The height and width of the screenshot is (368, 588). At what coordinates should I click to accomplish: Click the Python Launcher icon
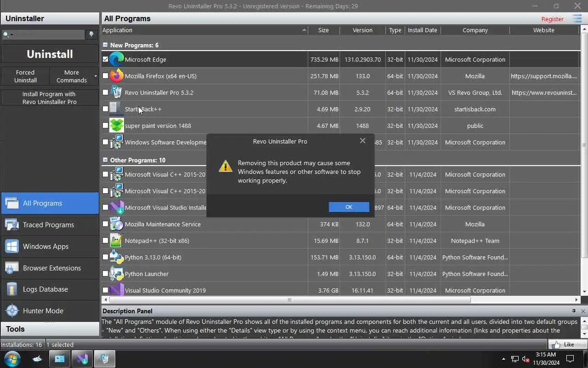(x=117, y=274)
